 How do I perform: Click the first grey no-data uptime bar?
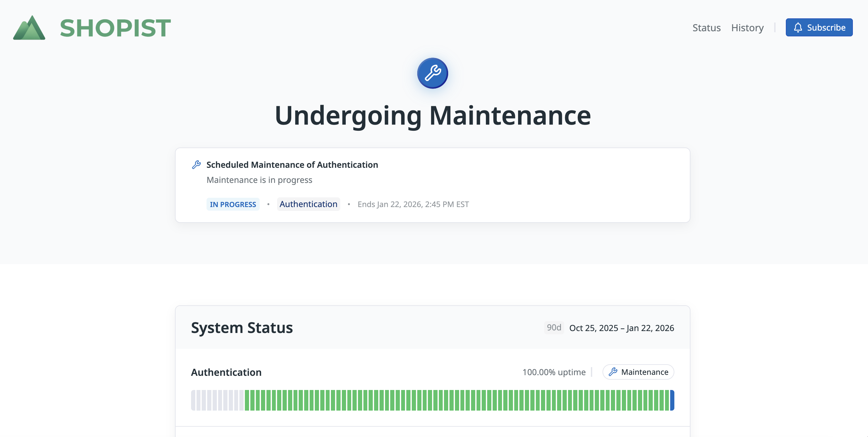193,400
